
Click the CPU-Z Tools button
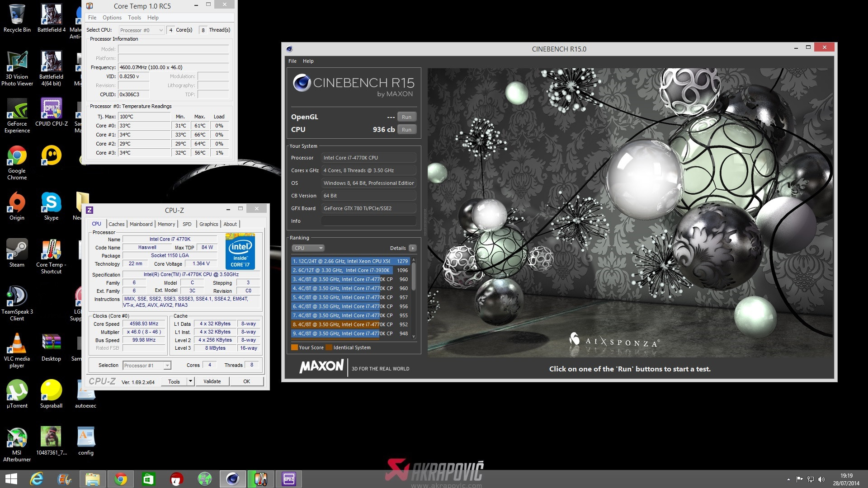coord(174,381)
